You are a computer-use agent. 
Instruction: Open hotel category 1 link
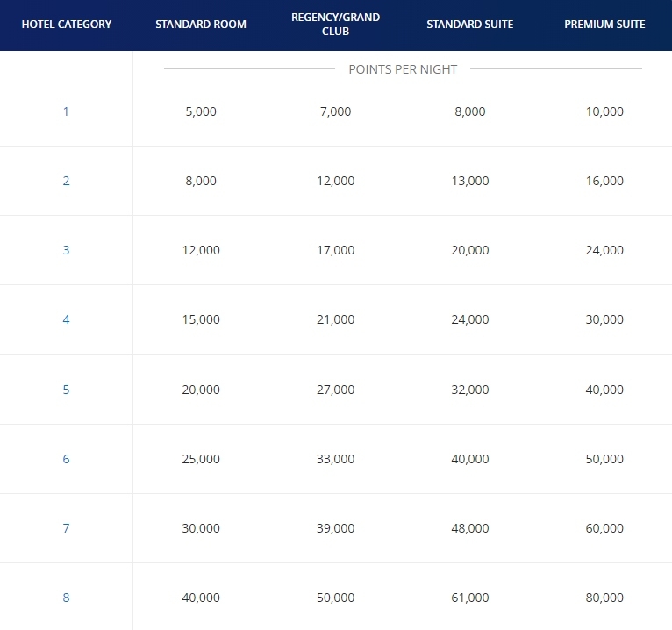[x=66, y=111]
